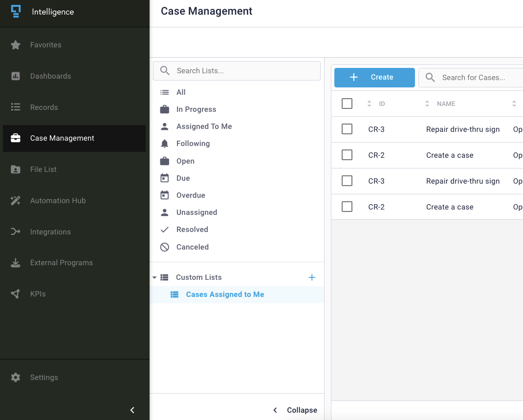Go to KPIs menu item
The image size is (523, 420).
coord(74,294)
